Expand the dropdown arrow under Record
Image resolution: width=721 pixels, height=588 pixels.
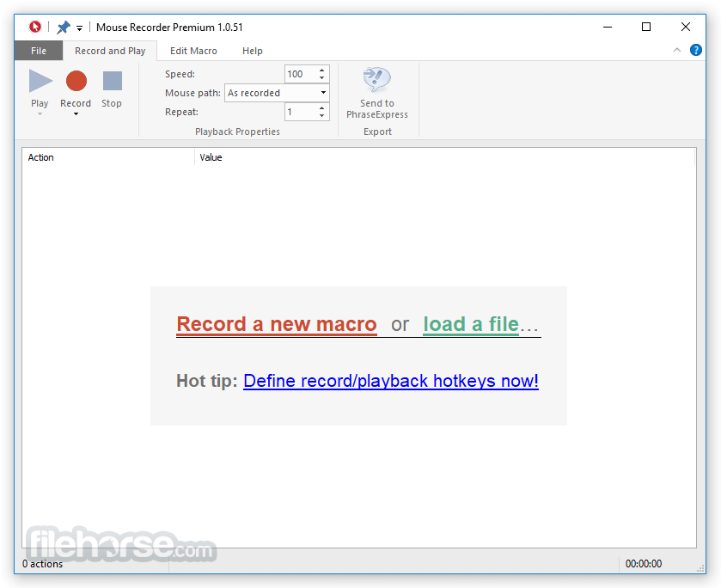[76, 113]
